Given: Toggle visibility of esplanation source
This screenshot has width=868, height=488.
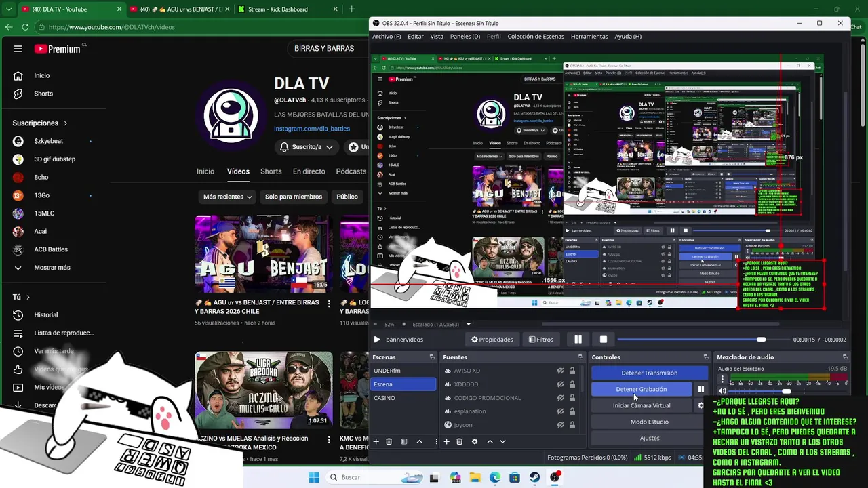Looking at the screenshot, I should pos(561,411).
